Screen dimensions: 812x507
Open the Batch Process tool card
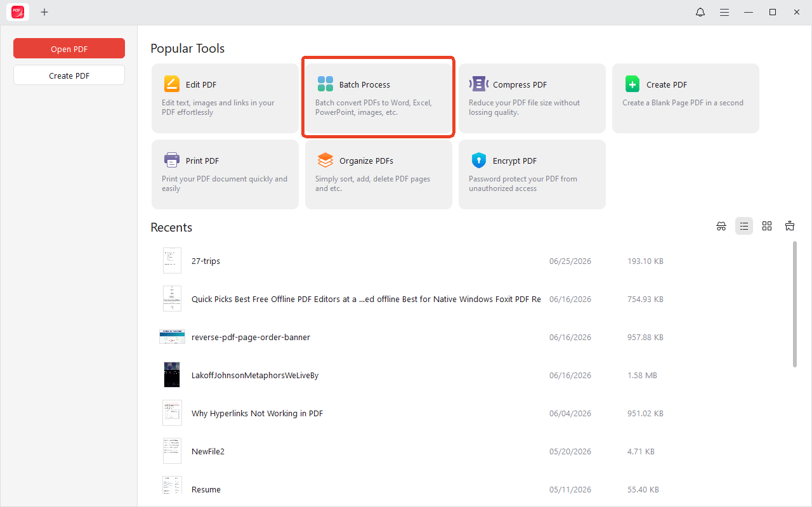[379, 98]
